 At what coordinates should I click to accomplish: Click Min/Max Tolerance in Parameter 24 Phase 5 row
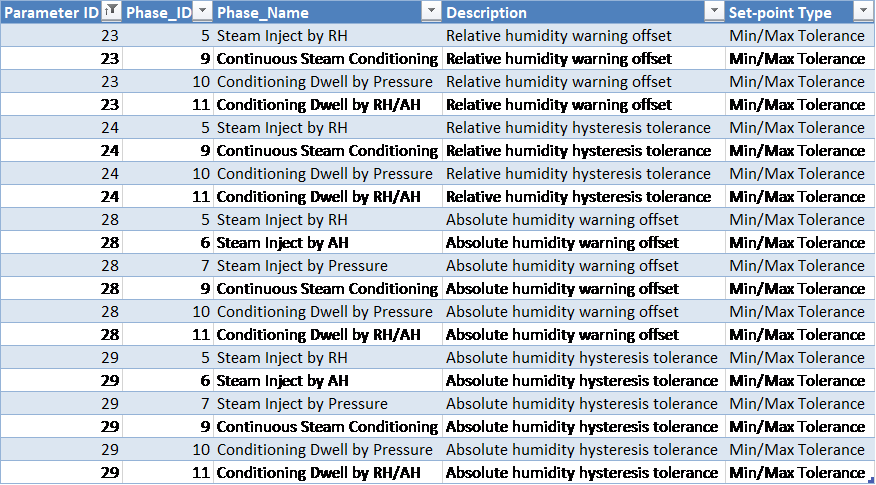pos(797,128)
